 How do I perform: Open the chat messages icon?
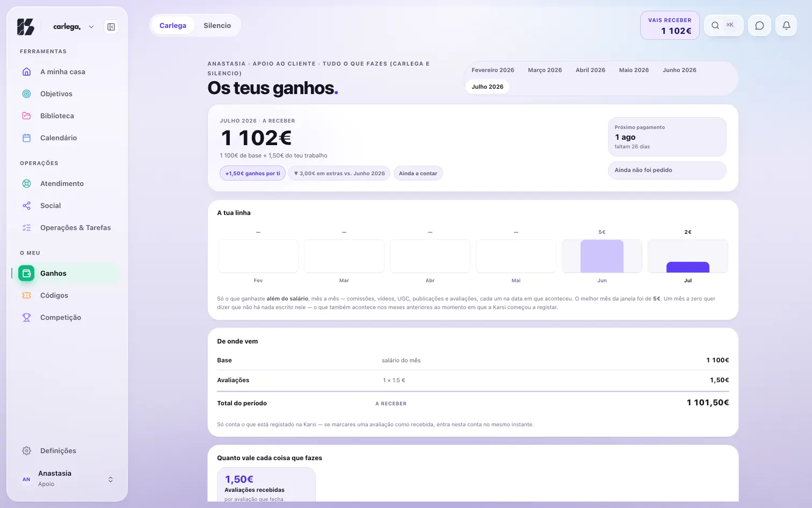[x=759, y=25]
